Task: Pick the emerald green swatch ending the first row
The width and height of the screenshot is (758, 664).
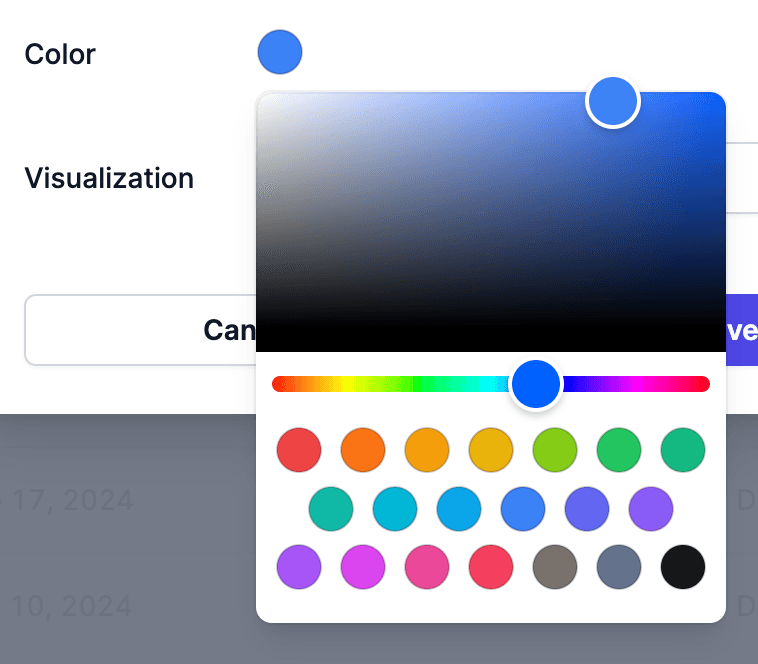Action: click(x=683, y=450)
